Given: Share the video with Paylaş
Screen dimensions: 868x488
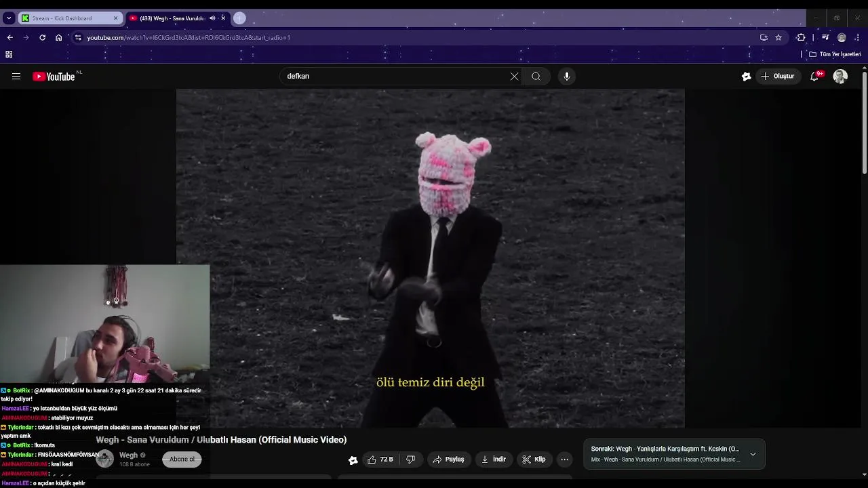Looking at the screenshot, I should 448,460.
